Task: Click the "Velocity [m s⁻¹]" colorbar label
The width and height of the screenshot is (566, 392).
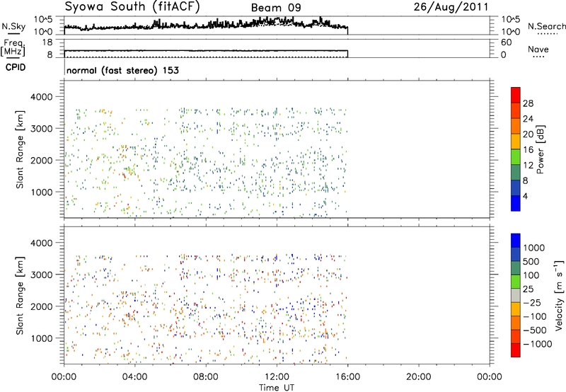Action: click(x=559, y=295)
